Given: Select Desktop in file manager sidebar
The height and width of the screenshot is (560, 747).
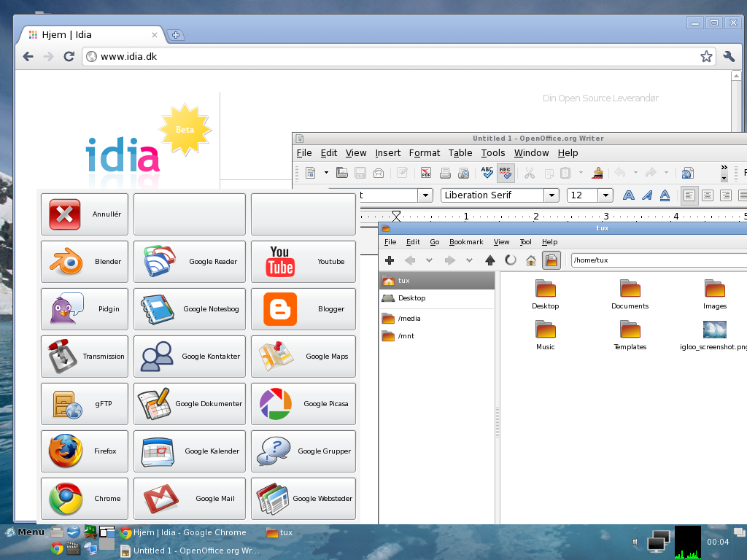Looking at the screenshot, I should click(x=437, y=298).
